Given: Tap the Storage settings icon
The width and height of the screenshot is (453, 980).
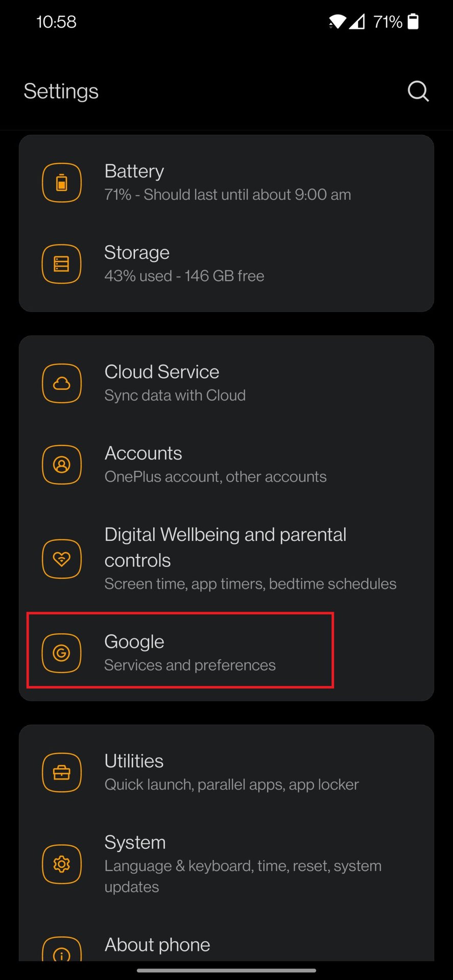Looking at the screenshot, I should pyautogui.click(x=62, y=264).
